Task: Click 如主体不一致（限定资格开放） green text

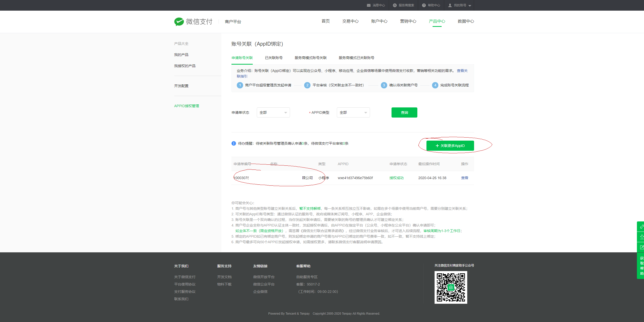Action: point(259,231)
